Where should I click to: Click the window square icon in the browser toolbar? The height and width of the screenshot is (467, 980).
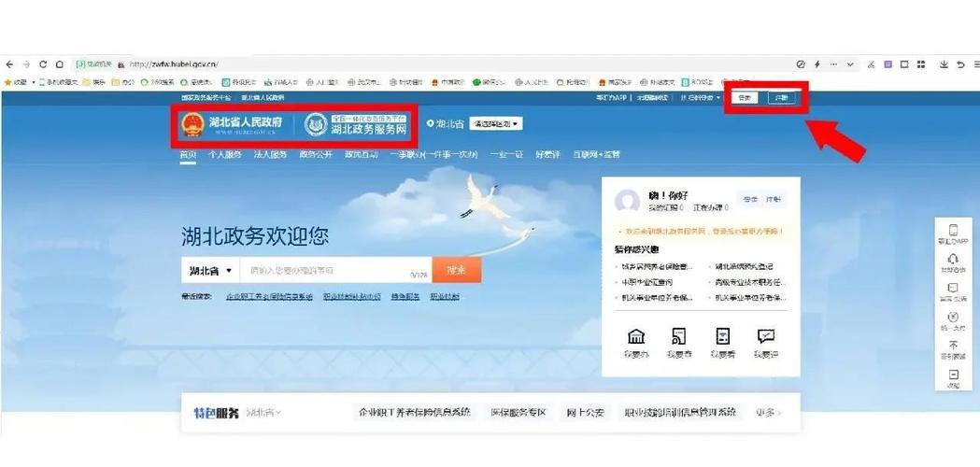903,64
